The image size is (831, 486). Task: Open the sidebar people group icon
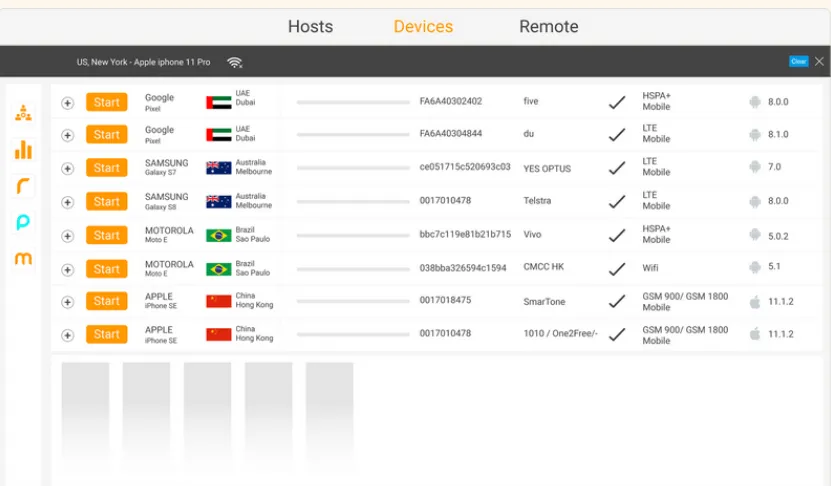point(23,113)
